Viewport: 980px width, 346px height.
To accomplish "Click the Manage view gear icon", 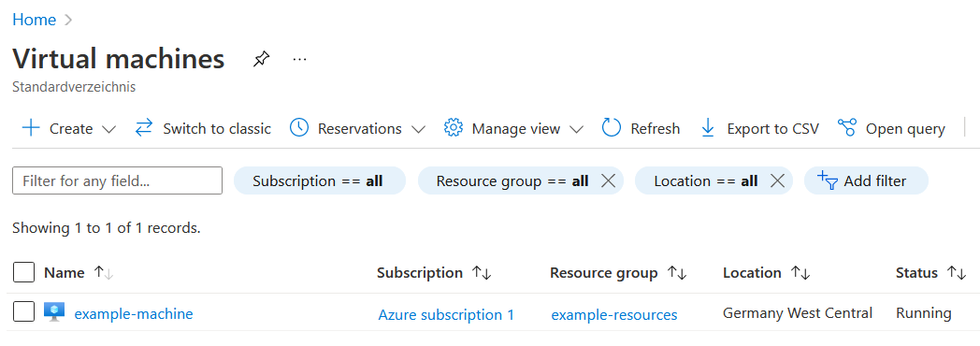I will (454, 128).
